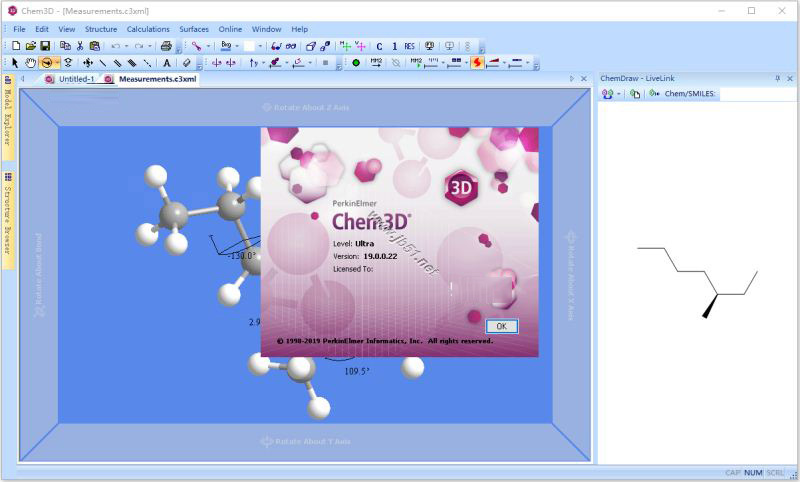Image resolution: width=800 pixels, height=482 pixels.
Task: Click the full screen monitor icon
Action: coord(430,46)
